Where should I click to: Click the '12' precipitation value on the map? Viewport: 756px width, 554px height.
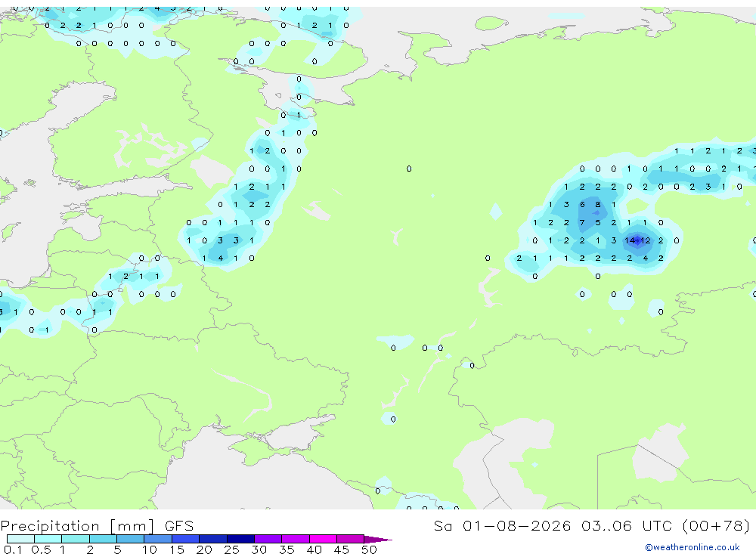pyautogui.click(x=646, y=240)
